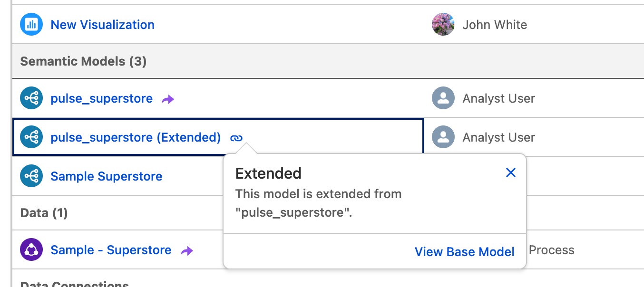Click John White's name label
Viewport: 644px width, 287px height.
click(x=495, y=24)
